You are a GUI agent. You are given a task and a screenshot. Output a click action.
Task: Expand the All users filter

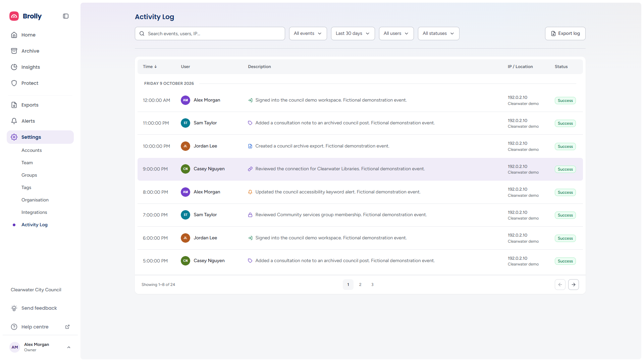(396, 34)
